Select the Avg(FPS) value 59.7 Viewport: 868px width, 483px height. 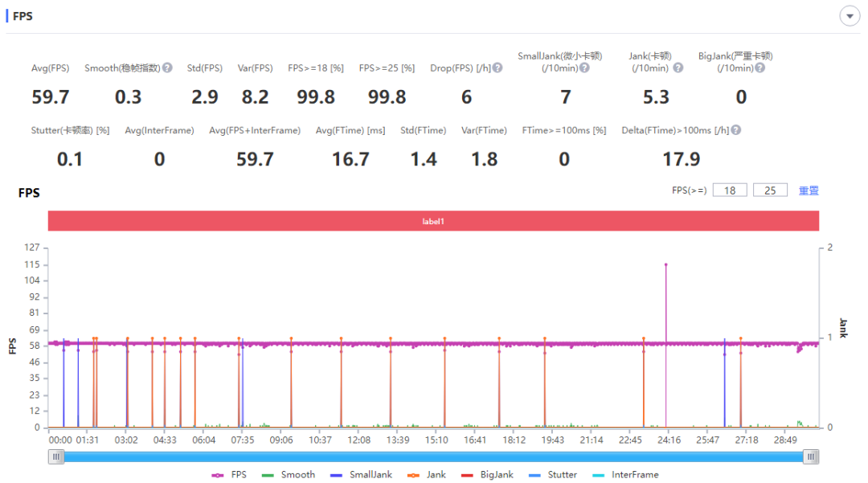[51, 97]
